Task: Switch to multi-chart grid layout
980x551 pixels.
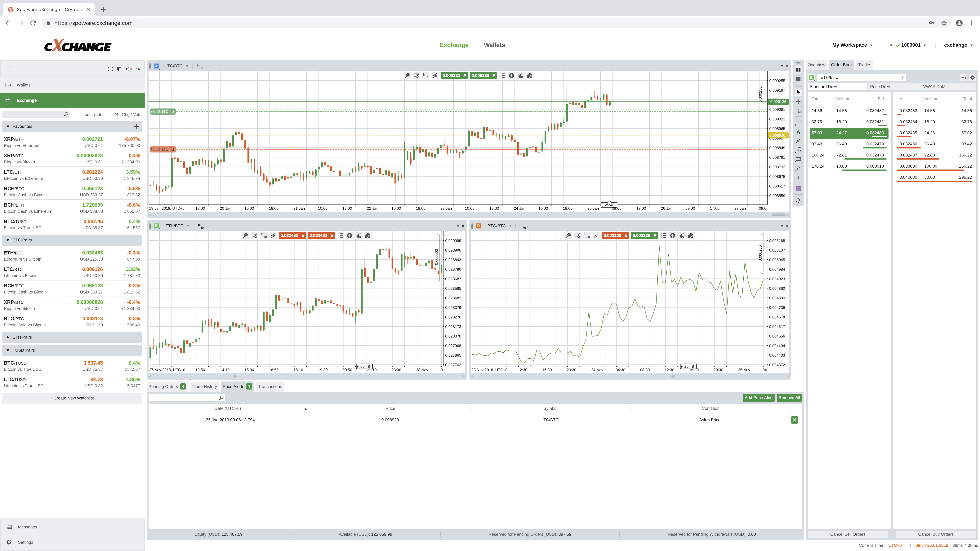Action: pyautogui.click(x=798, y=70)
